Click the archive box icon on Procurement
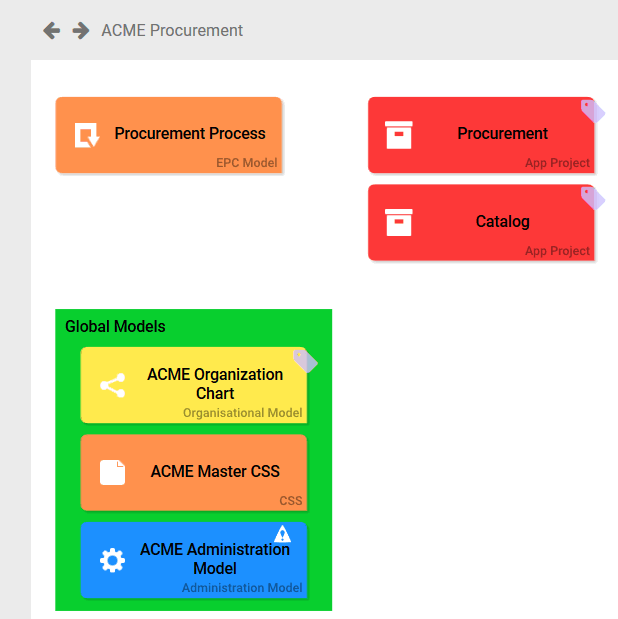 pos(399,135)
